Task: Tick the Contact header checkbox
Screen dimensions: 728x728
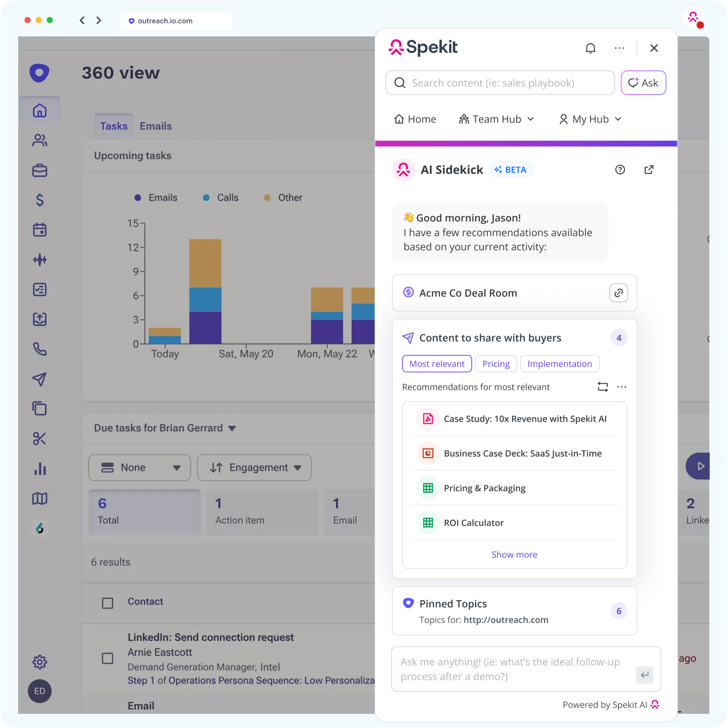Action: [108, 603]
